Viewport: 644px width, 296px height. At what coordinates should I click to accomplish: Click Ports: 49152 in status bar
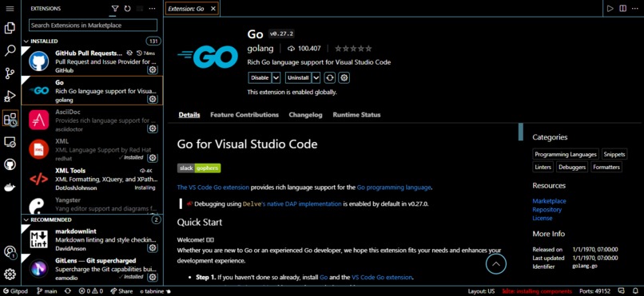tap(594, 291)
